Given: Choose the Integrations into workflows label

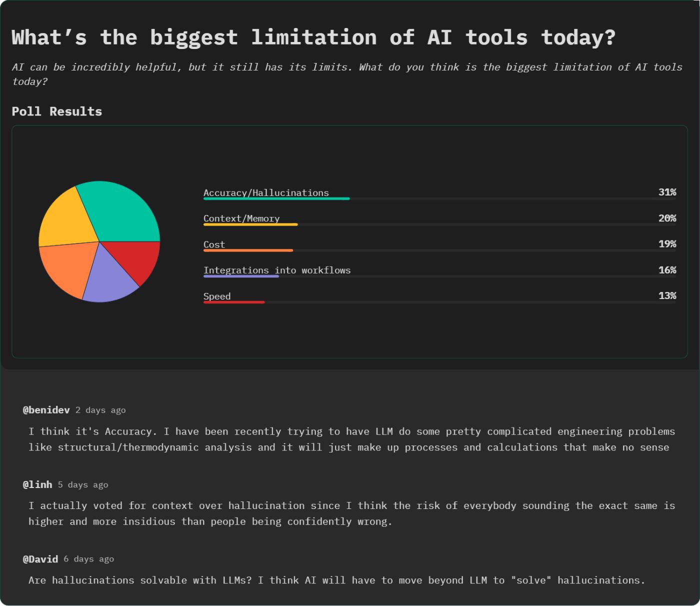Looking at the screenshot, I should click(x=277, y=270).
